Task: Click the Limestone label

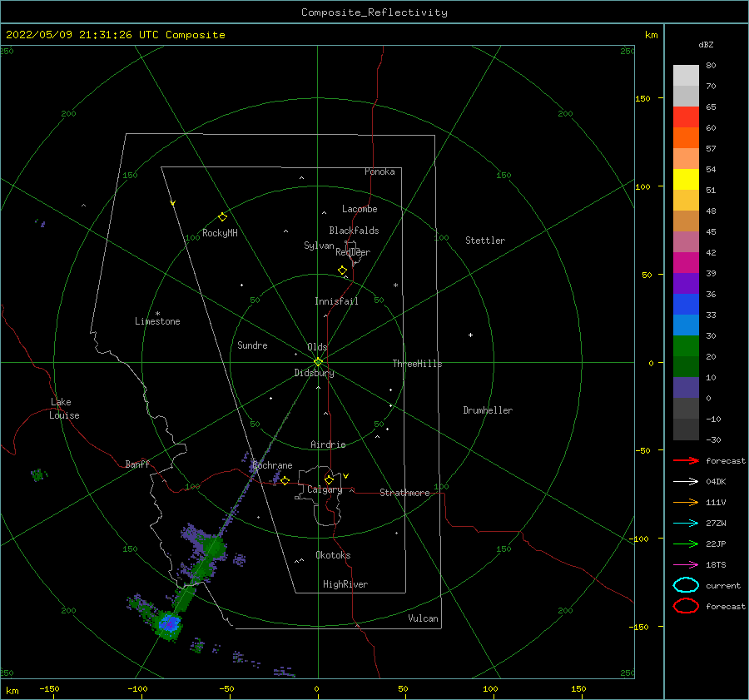Action: tap(157, 321)
